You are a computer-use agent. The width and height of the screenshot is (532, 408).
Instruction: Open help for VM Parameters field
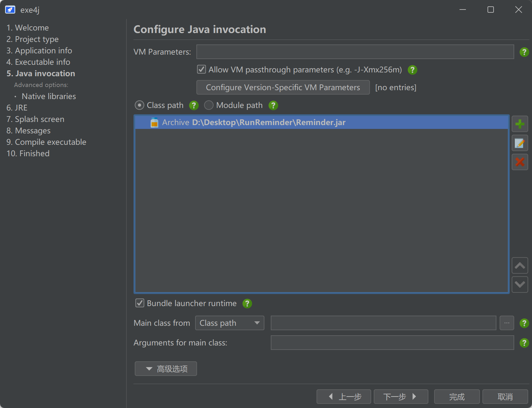tap(524, 52)
